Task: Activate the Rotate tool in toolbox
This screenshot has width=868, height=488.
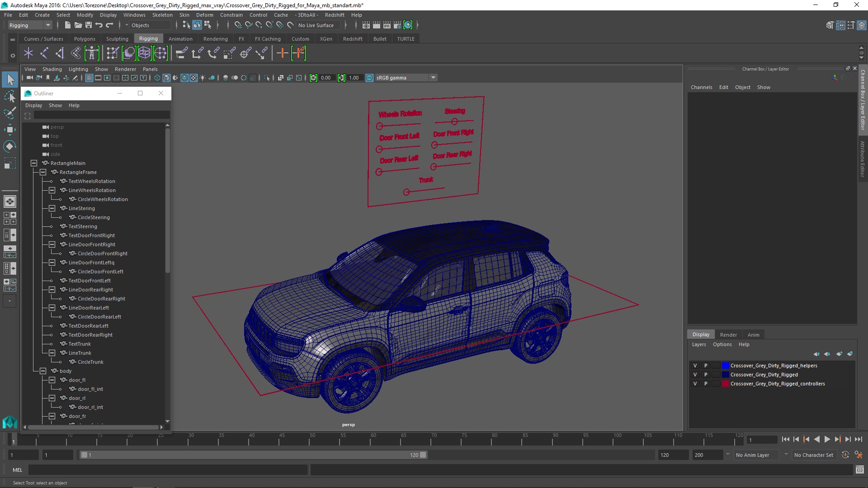Action: tap(10, 146)
